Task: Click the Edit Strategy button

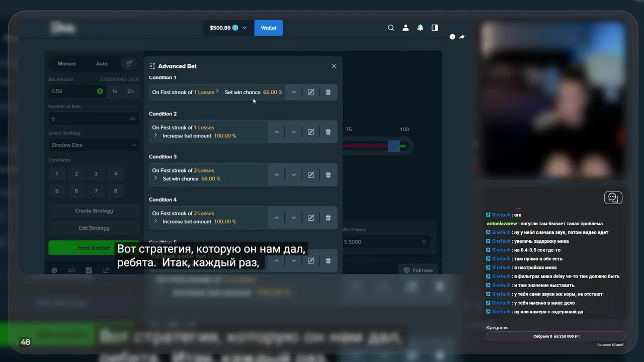Action: (94, 228)
